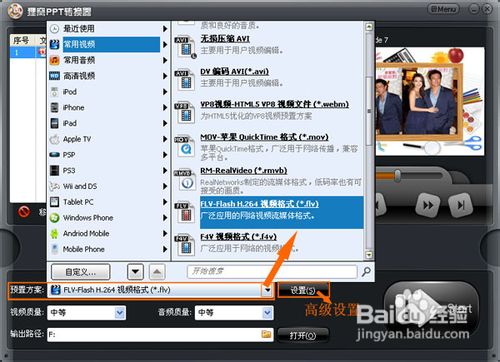Click the Windows Phone icon
Screen dimensions: 500x362
pyautogui.click(x=54, y=218)
